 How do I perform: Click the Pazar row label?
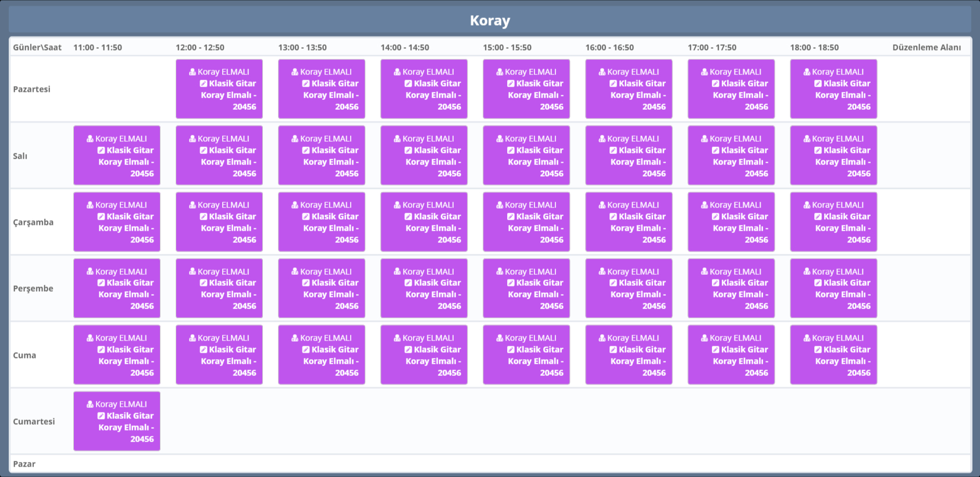[24, 464]
